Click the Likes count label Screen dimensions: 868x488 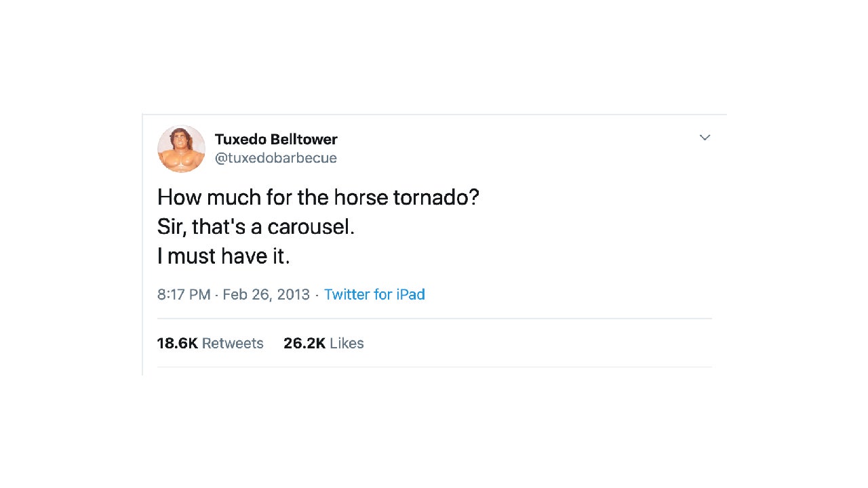click(x=346, y=343)
